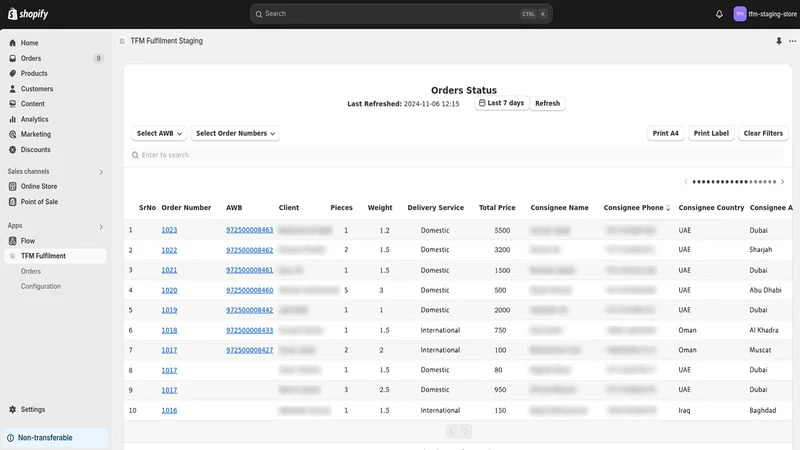This screenshot has height=450, width=800.
Task: Click the Orders sidebar icon
Action: click(13, 58)
